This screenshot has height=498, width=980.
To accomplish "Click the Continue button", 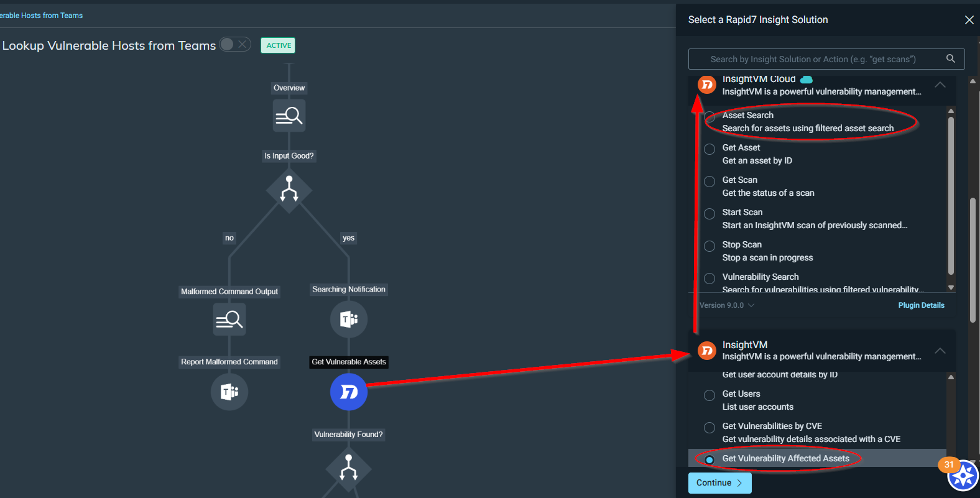I will coord(720,483).
